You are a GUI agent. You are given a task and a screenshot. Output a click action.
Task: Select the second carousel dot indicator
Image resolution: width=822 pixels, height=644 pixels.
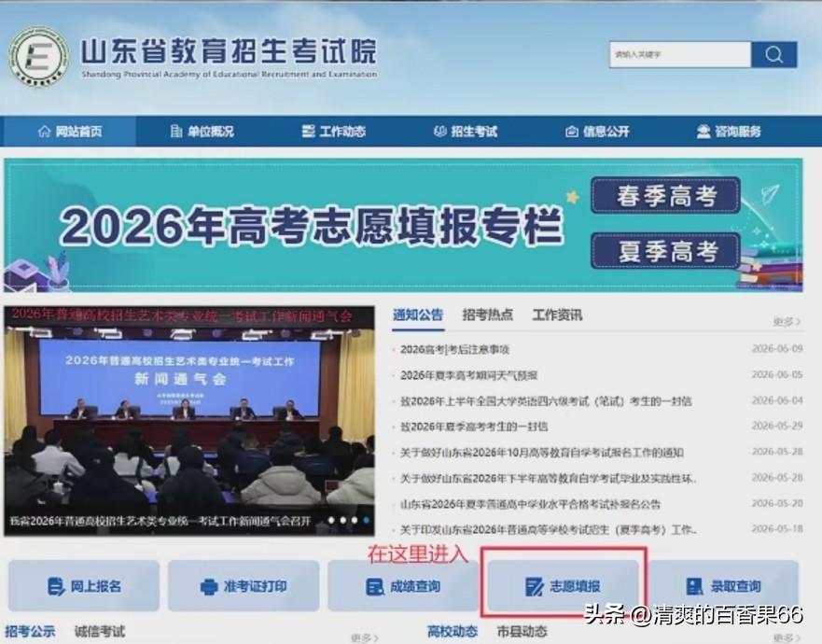342,520
